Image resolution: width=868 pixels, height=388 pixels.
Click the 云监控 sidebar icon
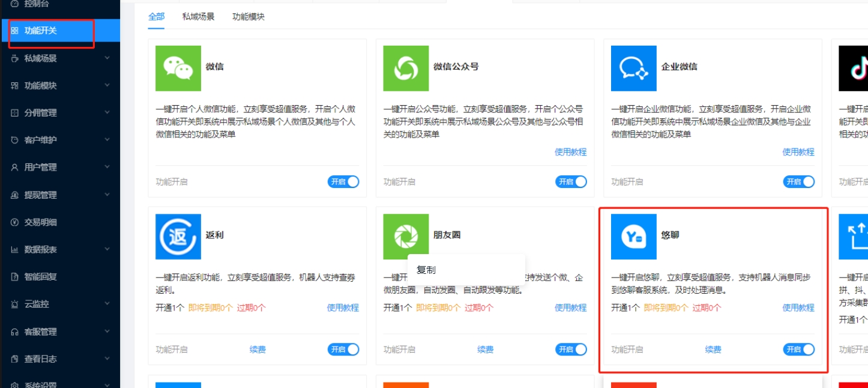15,305
